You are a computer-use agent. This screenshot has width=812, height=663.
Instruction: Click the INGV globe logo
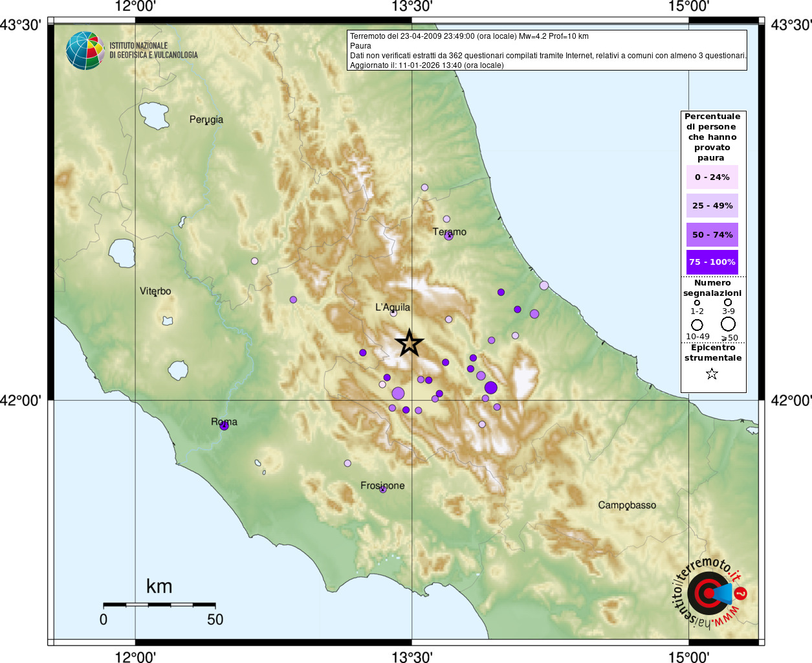[x=85, y=51]
